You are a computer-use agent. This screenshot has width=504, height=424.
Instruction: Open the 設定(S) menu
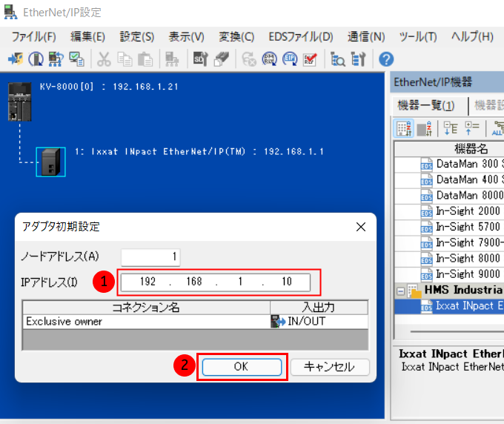pos(137,37)
